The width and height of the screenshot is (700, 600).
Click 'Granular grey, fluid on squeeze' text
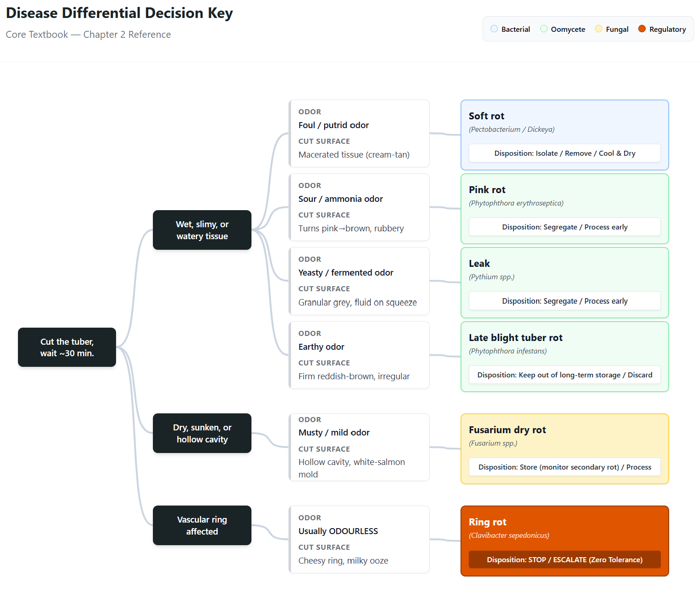click(x=357, y=302)
